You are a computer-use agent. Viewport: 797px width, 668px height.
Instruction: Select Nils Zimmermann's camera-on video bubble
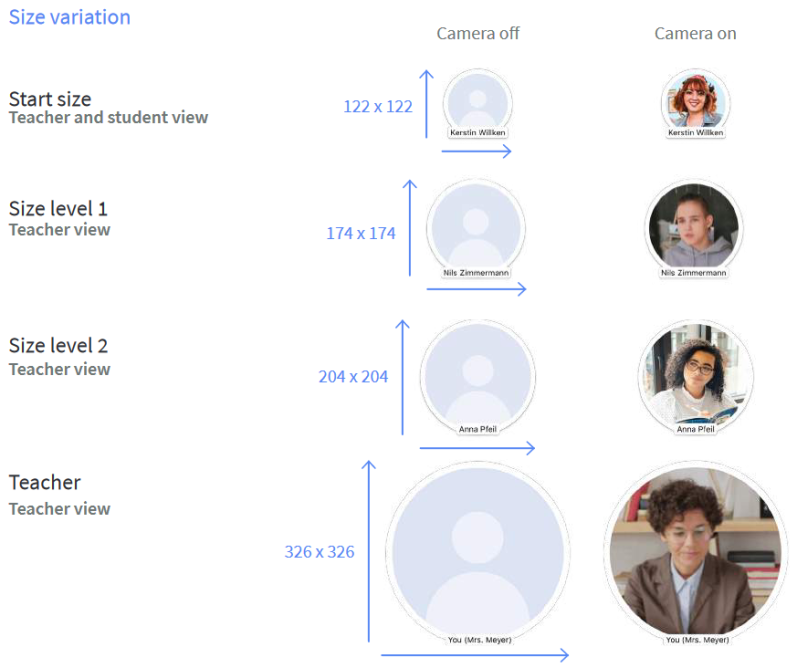[694, 228]
